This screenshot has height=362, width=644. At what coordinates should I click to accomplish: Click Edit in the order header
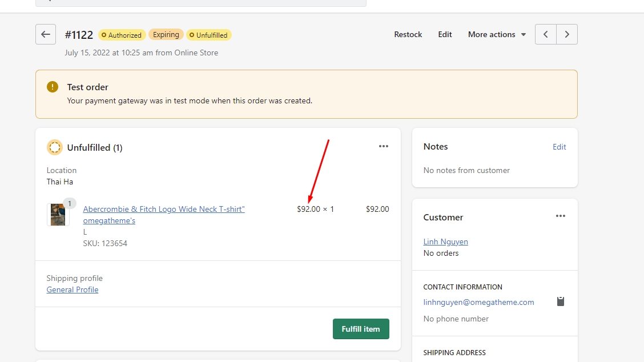pyautogui.click(x=445, y=34)
